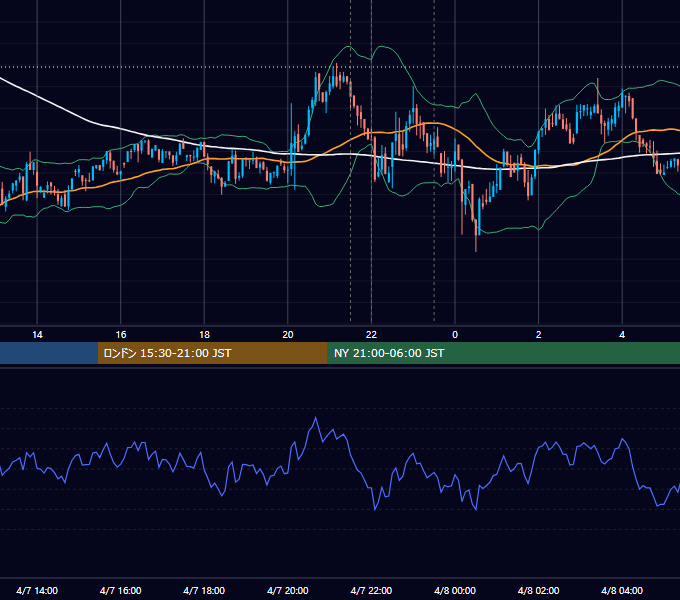This screenshot has width=680, height=600.
Task: Click the 4/7 20:00 time label
Action: click(x=288, y=591)
